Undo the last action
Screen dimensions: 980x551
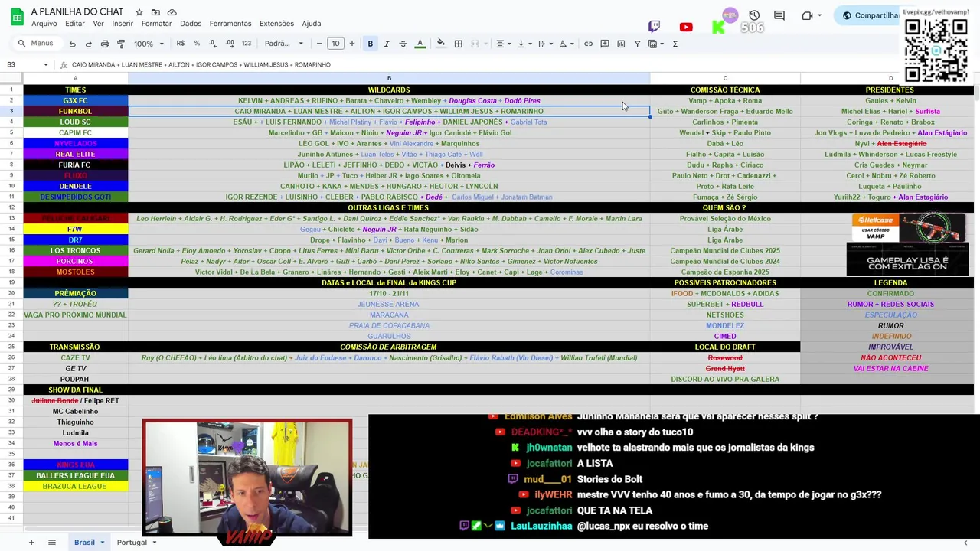tap(73, 44)
